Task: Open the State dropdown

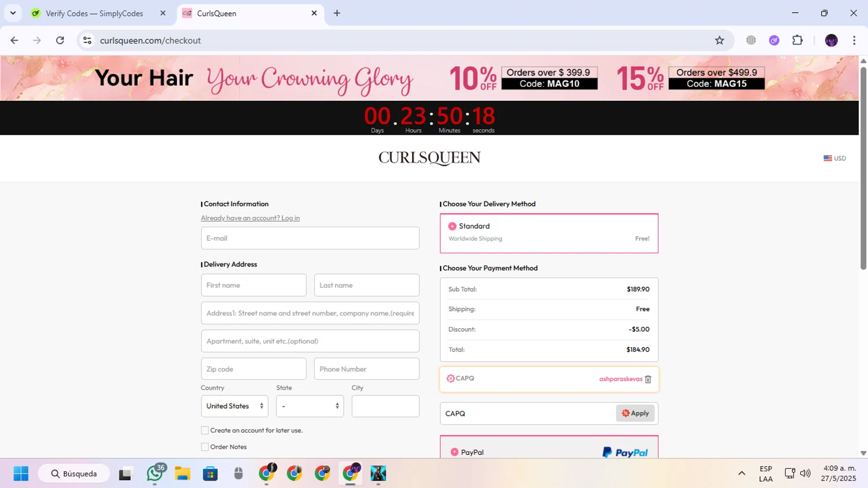Action: point(310,406)
